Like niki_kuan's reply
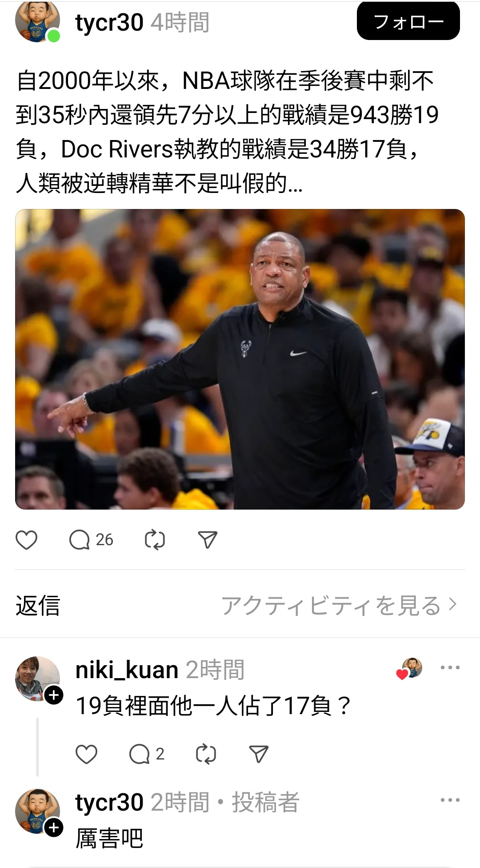The width and height of the screenshot is (480, 868). (86, 754)
